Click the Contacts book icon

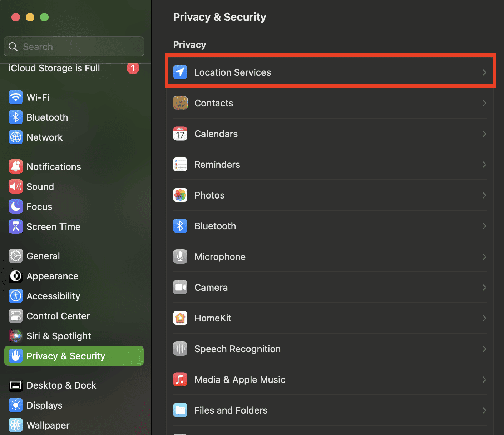(x=180, y=103)
